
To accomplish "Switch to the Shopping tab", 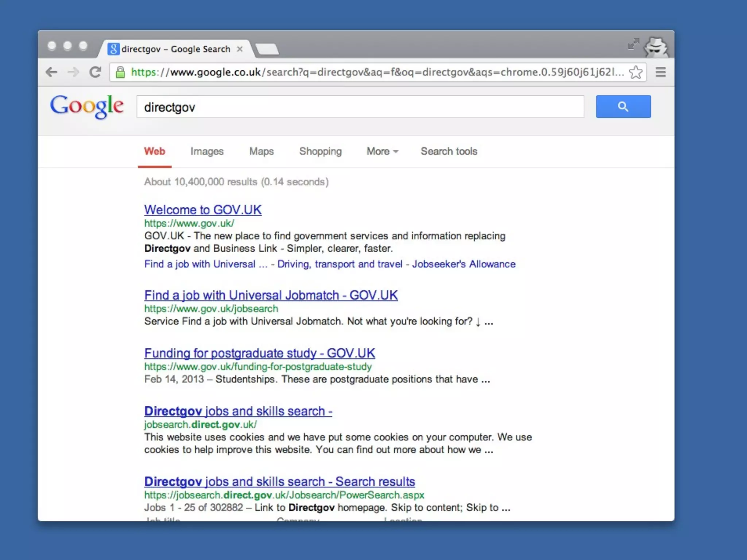I will [321, 151].
